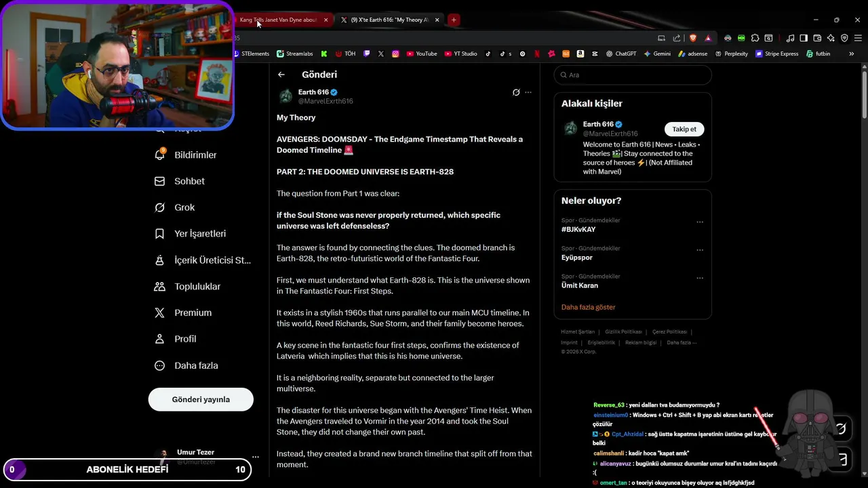This screenshot has width=868, height=488.
Task: Open the post's three-dot more menu
Action: click(x=528, y=92)
